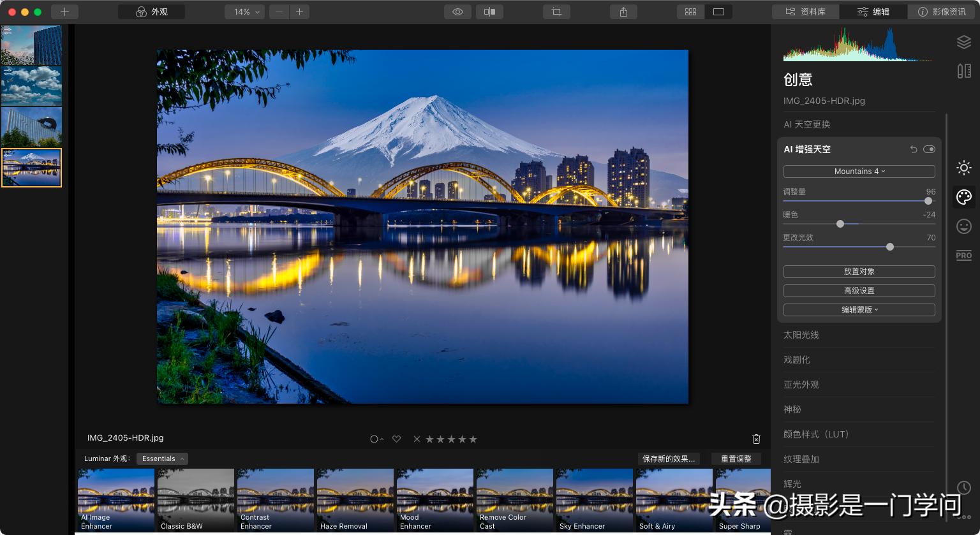The image size is (980, 535).
Task: Toggle the heart favorite marker
Action: click(x=396, y=439)
